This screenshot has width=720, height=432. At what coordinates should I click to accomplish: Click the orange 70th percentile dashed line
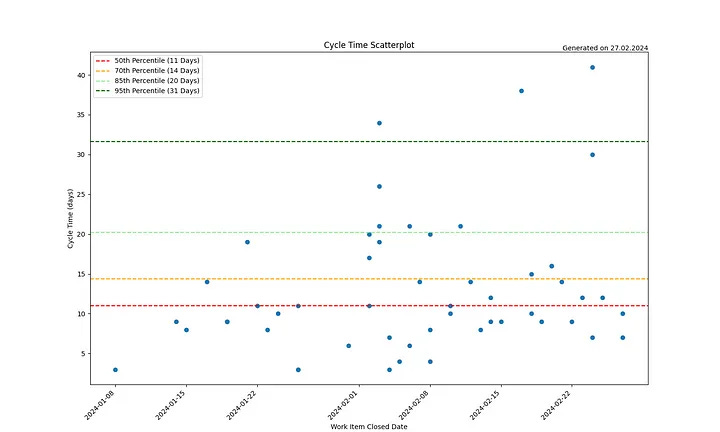click(x=369, y=279)
